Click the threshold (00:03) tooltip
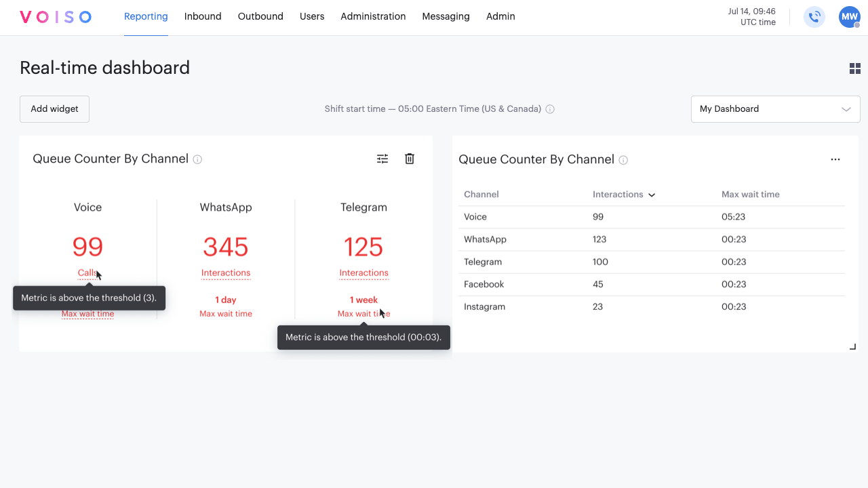The image size is (868, 488). (x=363, y=337)
